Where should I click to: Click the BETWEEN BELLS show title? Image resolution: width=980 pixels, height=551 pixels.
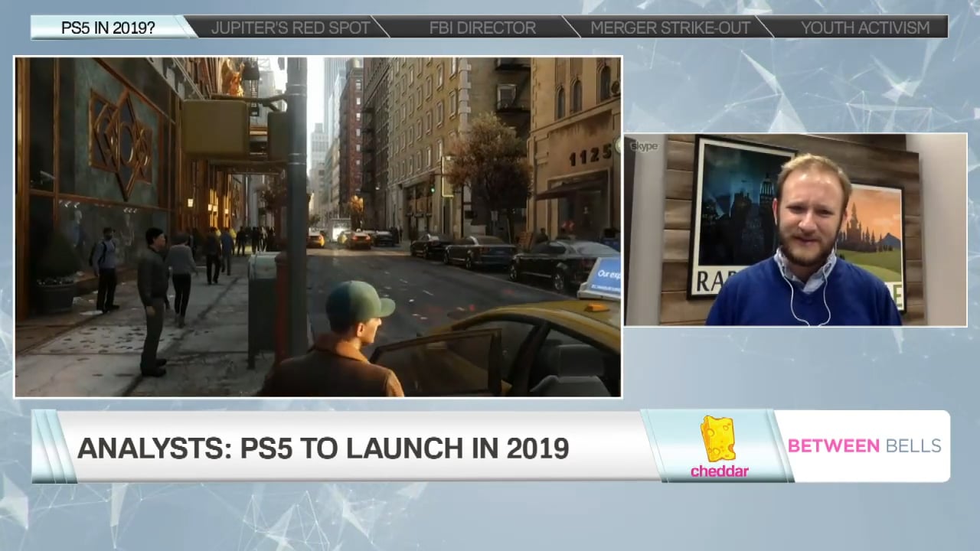[x=864, y=446]
